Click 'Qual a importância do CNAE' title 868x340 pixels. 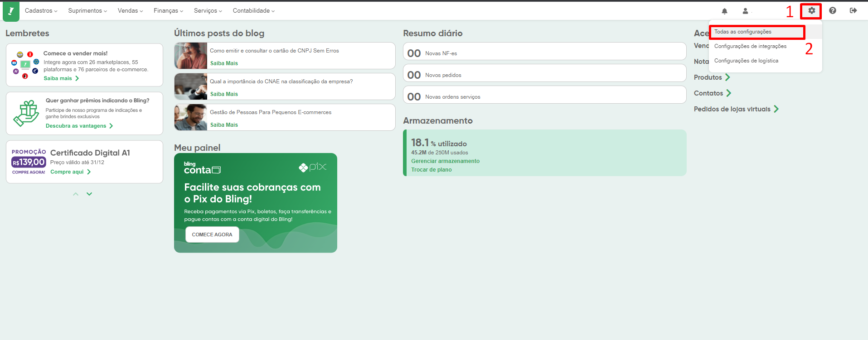click(281, 81)
